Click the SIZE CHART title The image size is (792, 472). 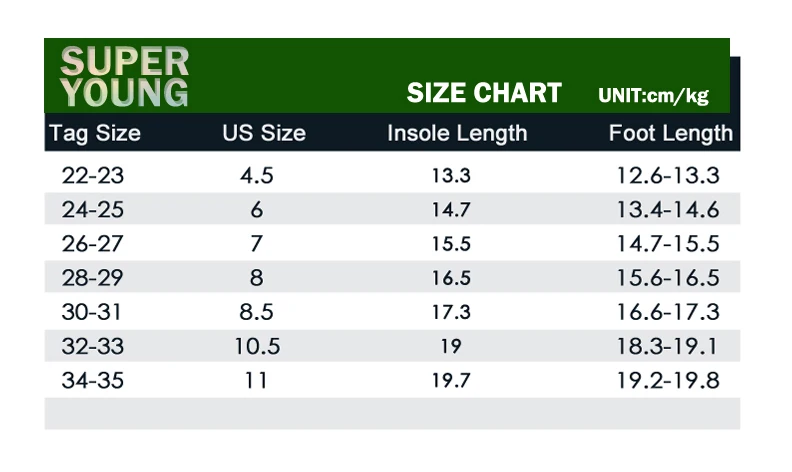[484, 93]
